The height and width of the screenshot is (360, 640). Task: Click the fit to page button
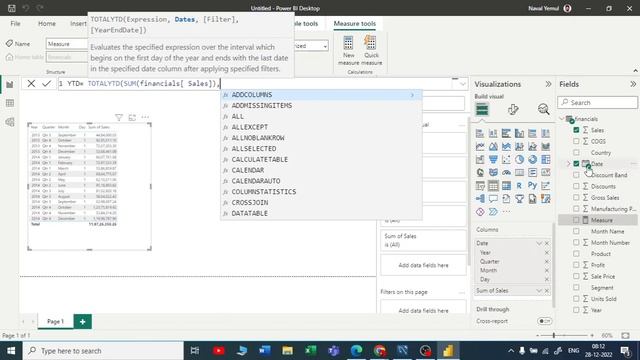(625, 335)
